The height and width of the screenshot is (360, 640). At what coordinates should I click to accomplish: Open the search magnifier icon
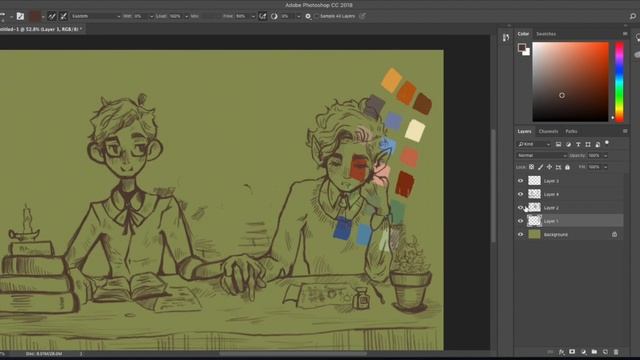(633, 16)
